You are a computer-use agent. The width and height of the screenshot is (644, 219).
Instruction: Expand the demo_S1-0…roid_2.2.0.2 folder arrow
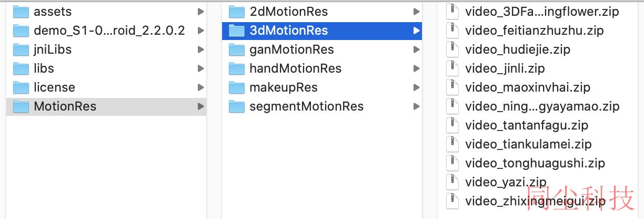pos(200,31)
